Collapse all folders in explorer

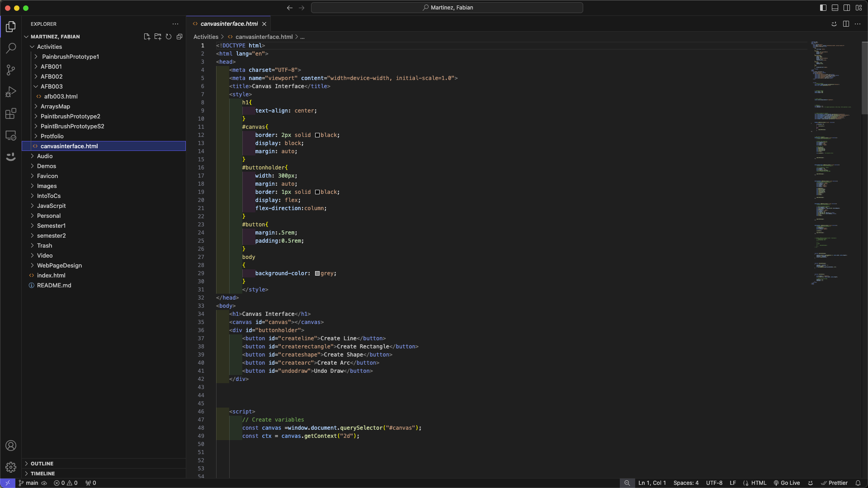(x=179, y=37)
